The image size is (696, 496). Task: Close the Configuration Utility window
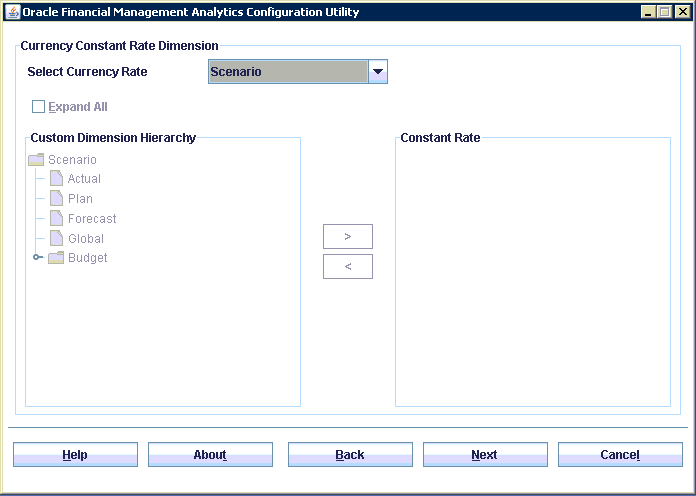(682, 12)
